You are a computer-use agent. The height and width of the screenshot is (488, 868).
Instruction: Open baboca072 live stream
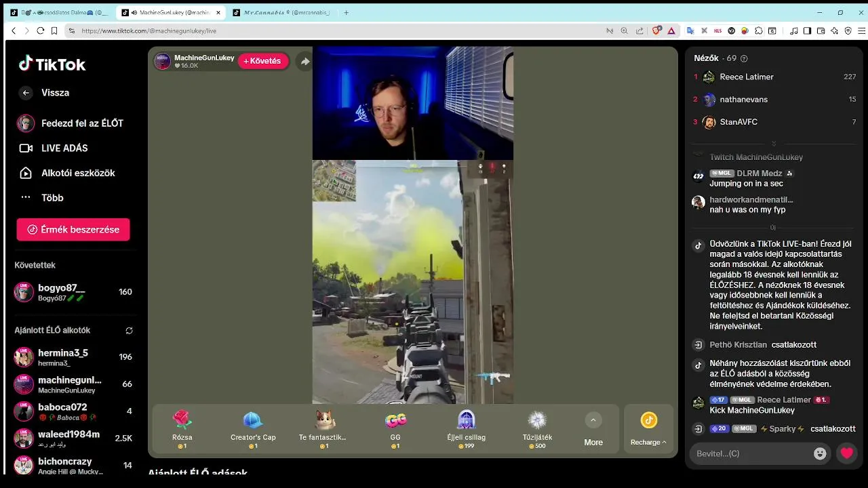[x=73, y=411]
